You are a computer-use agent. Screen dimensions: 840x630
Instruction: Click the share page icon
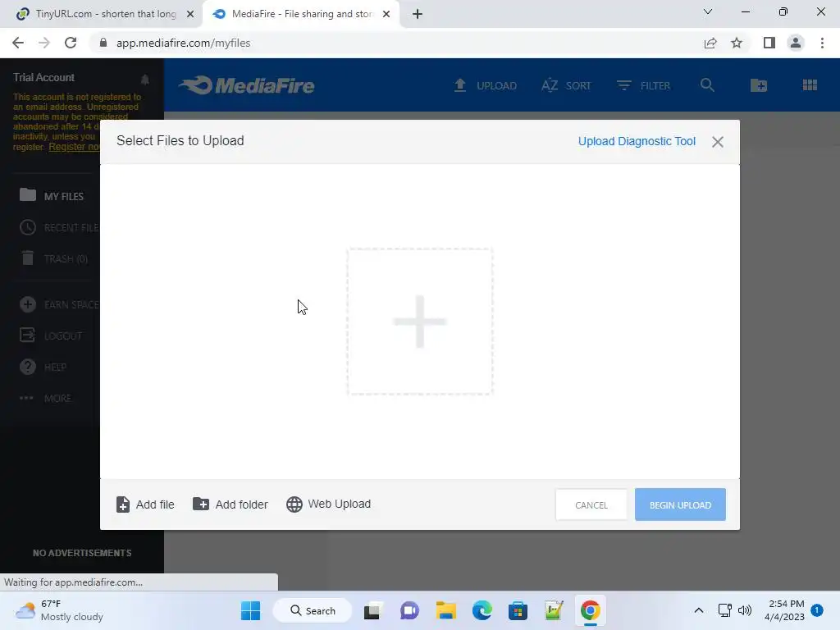coord(710,43)
